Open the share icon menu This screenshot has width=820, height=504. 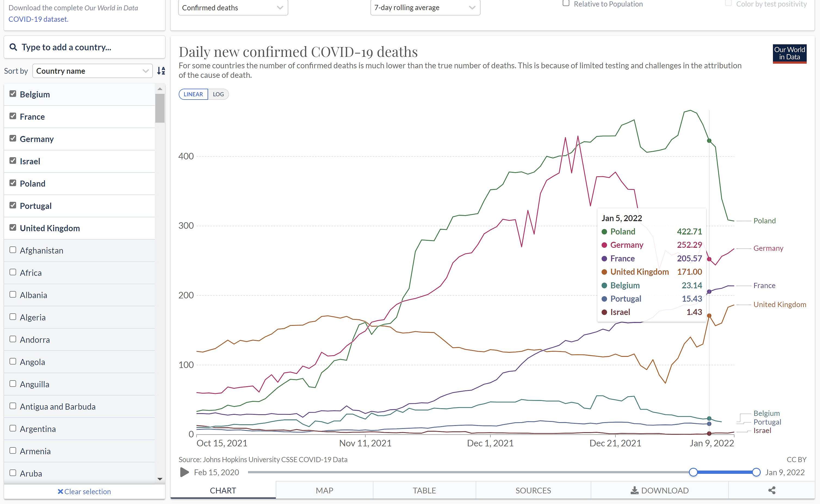point(772,490)
